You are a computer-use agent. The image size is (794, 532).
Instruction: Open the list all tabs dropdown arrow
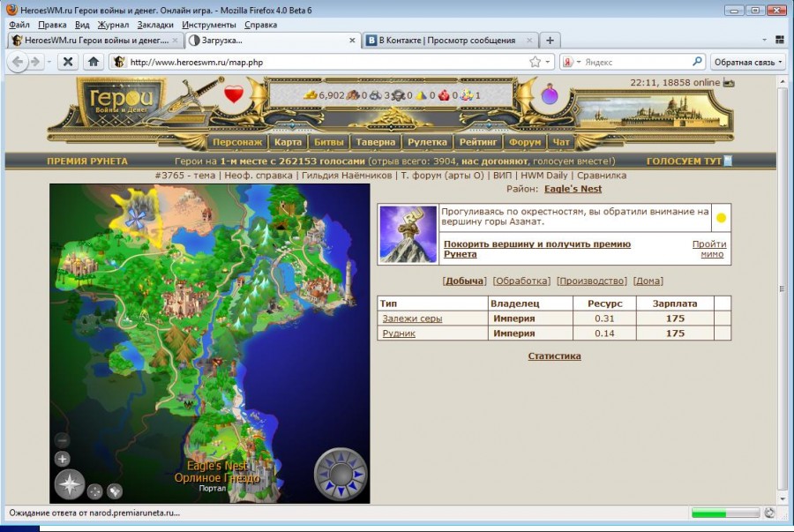tap(764, 40)
